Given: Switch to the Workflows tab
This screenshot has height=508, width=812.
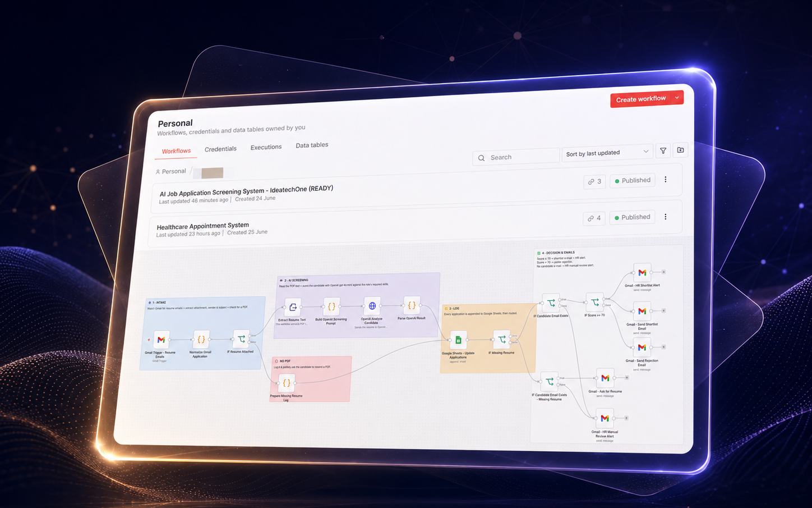Looking at the screenshot, I should tap(177, 151).
